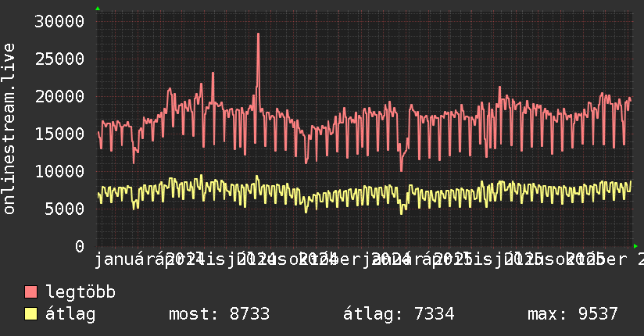This screenshot has width=644, height=336.
Task: Click the green arrow atop the y-axis
Action: coord(98,9)
